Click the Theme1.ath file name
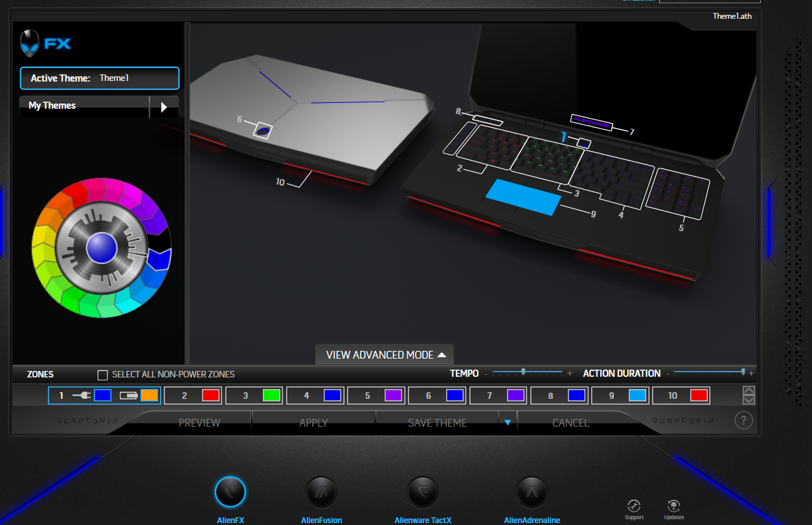The width and height of the screenshot is (812, 525). [x=732, y=16]
